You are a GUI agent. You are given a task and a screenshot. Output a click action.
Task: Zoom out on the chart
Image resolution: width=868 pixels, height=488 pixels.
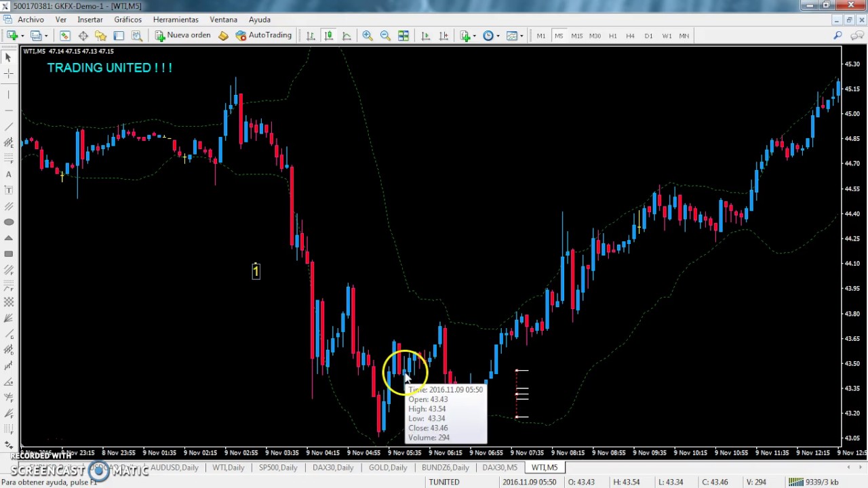pyautogui.click(x=385, y=36)
